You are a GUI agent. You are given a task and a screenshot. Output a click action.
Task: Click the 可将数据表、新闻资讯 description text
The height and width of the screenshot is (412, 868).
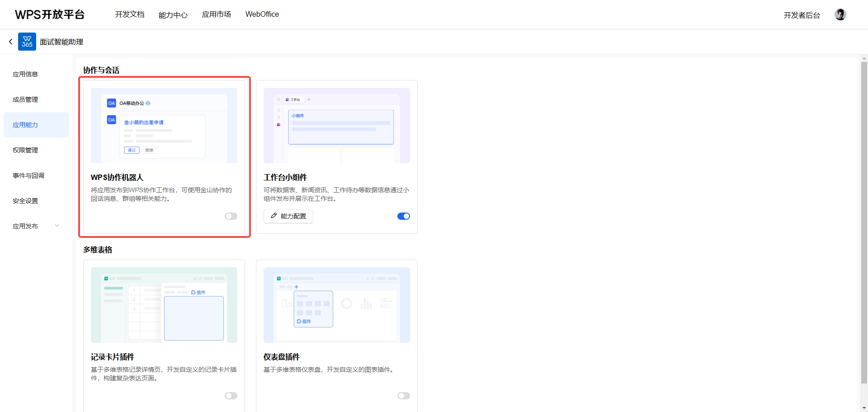(x=336, y=194)
